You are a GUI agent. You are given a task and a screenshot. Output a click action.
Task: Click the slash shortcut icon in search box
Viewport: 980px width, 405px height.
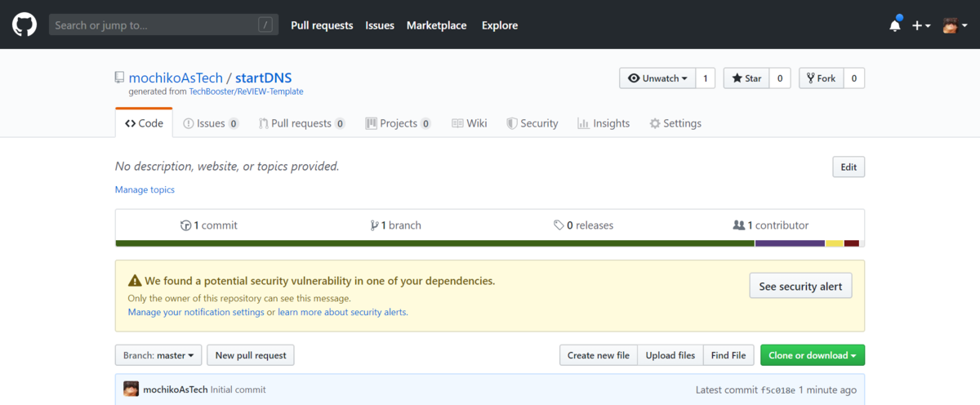pyautogui.click(x=265, y=25)
